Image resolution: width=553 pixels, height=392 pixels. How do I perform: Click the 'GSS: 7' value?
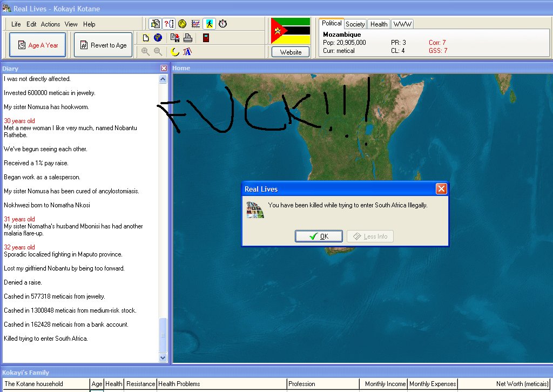pyautogui.click(x=438, y=51)
